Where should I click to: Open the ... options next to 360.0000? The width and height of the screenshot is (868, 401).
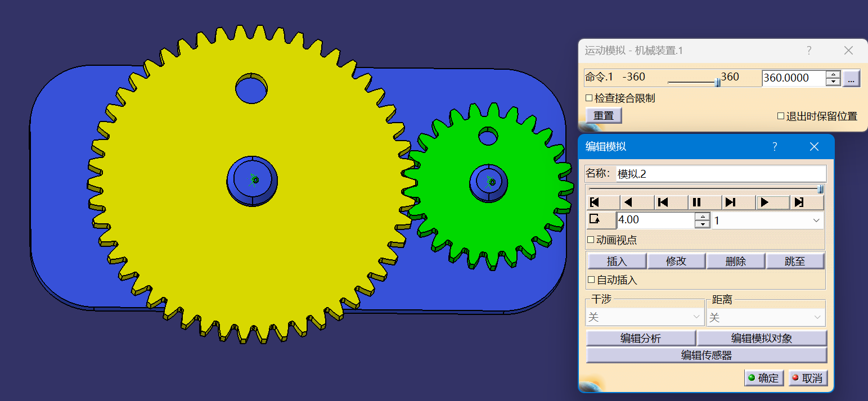[851, 78]
